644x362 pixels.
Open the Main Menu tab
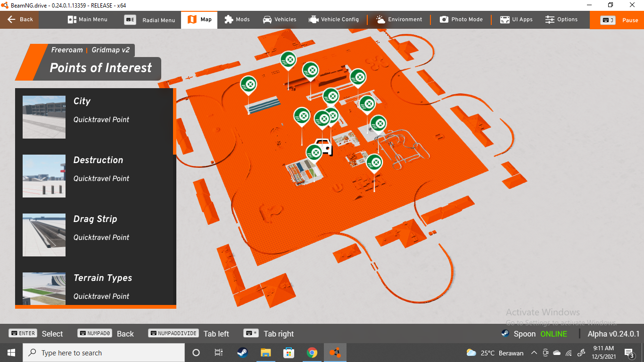(88, 20)
